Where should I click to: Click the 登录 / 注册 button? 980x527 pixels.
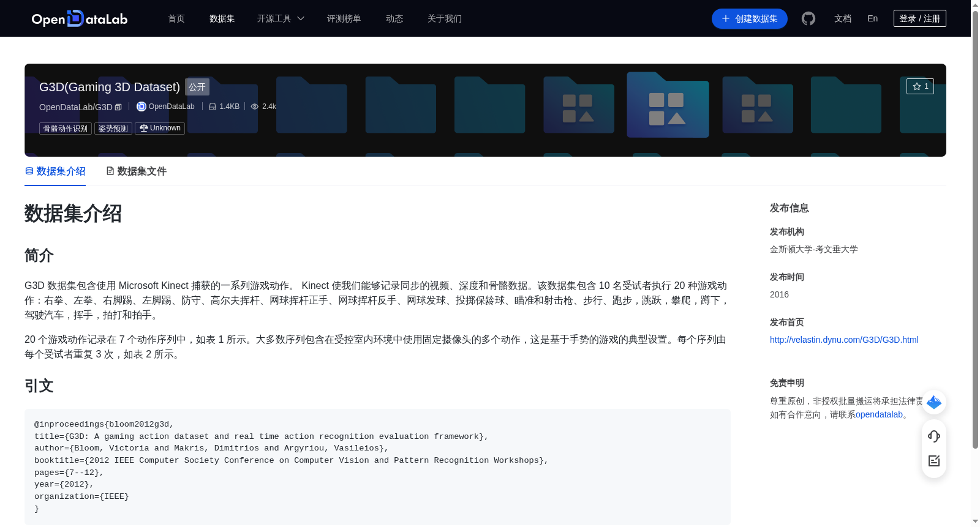(919, 18)
